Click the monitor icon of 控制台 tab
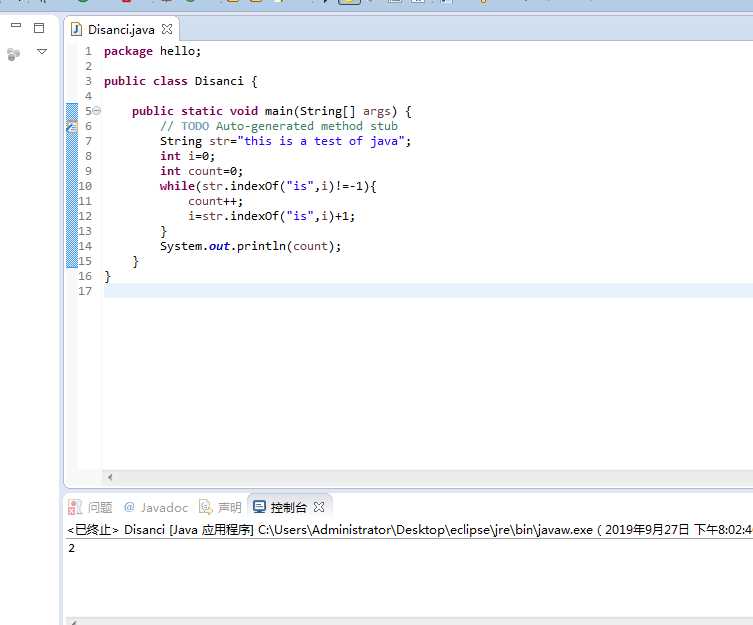753x625 pixels. coord(259,506)
